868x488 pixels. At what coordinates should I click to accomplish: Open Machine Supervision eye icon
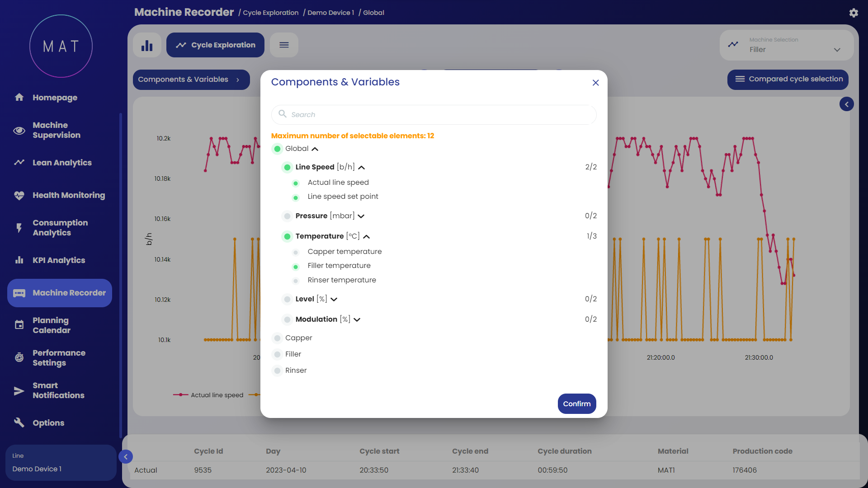coord(19,130)
